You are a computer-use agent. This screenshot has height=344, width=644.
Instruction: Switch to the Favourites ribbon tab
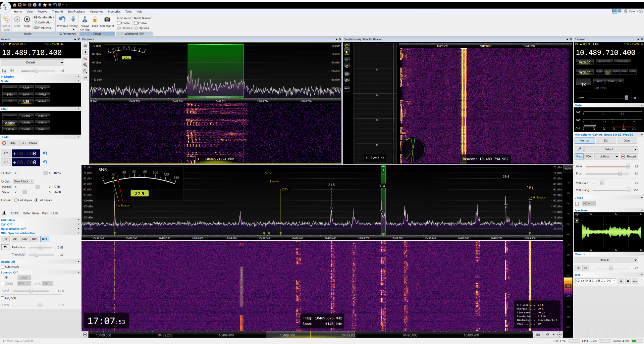[97, 11]
